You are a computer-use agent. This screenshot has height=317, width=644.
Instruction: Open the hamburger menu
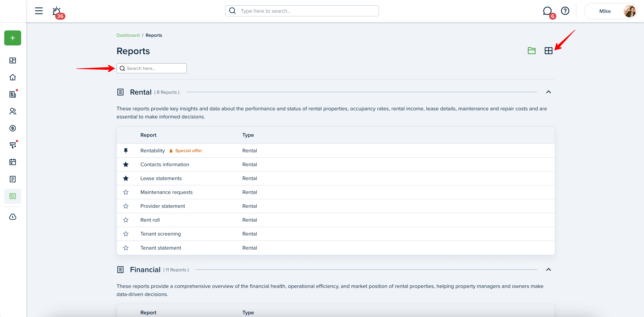pyautogui.click(x=39, y=11)
